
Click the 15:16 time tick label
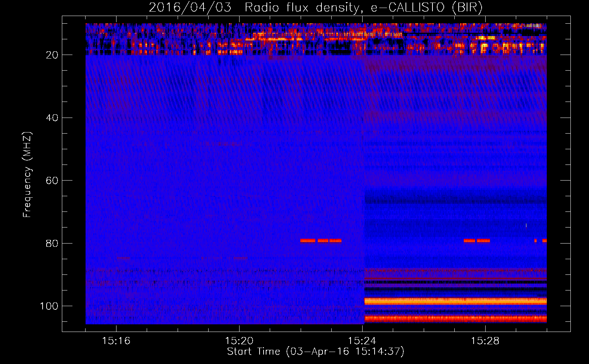pyautogui.click(x=116, y=341)
